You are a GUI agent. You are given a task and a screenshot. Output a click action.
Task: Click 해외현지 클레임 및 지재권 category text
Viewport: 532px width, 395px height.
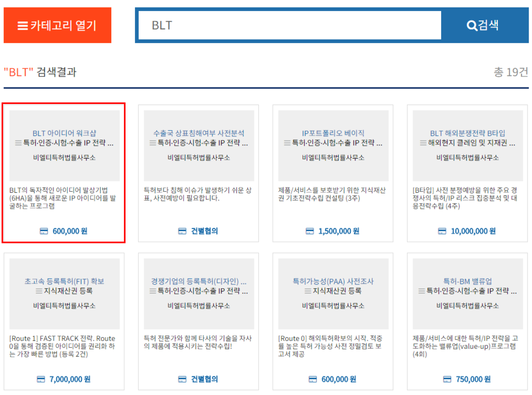pyautogui.click(x=471, y=143)
